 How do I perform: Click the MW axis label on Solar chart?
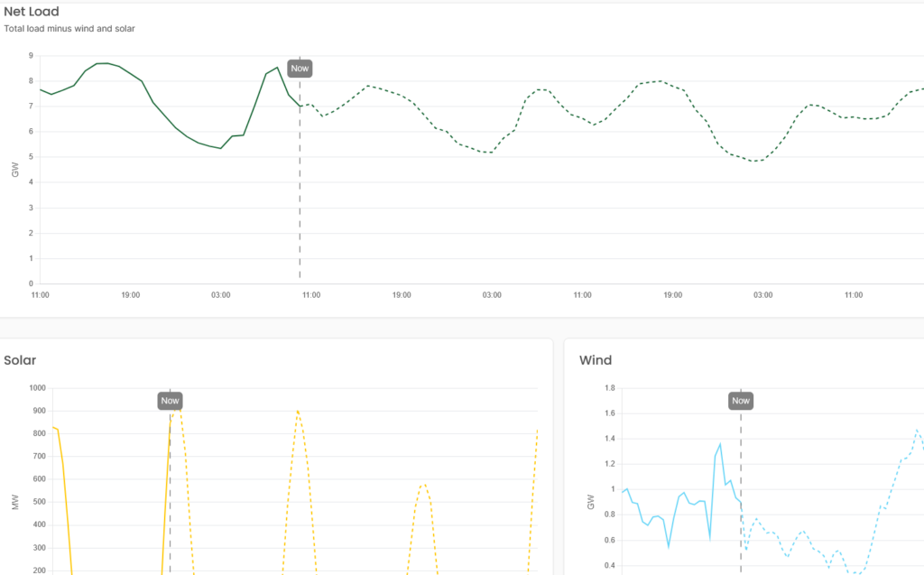click(x=15, y=502)
